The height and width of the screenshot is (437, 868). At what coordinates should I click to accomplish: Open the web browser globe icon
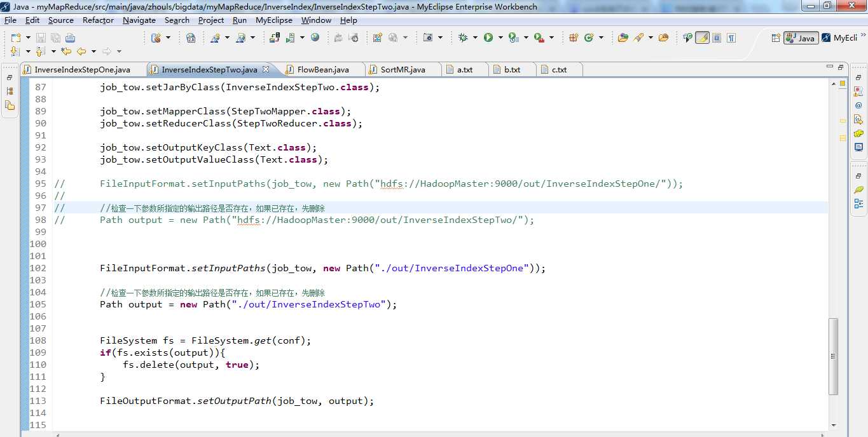pos(315,37)
